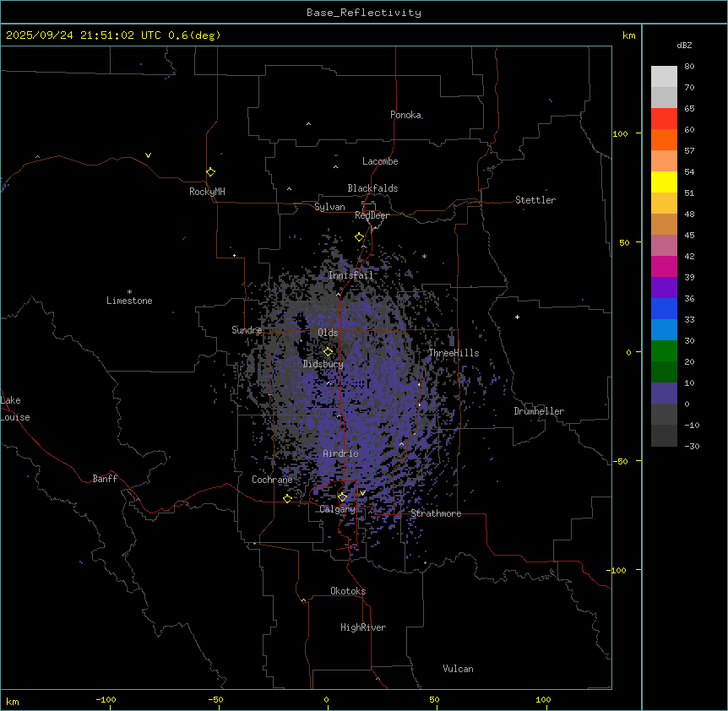Click the Stettler label on the map
728x711 pixels.
tap(535, 200)
